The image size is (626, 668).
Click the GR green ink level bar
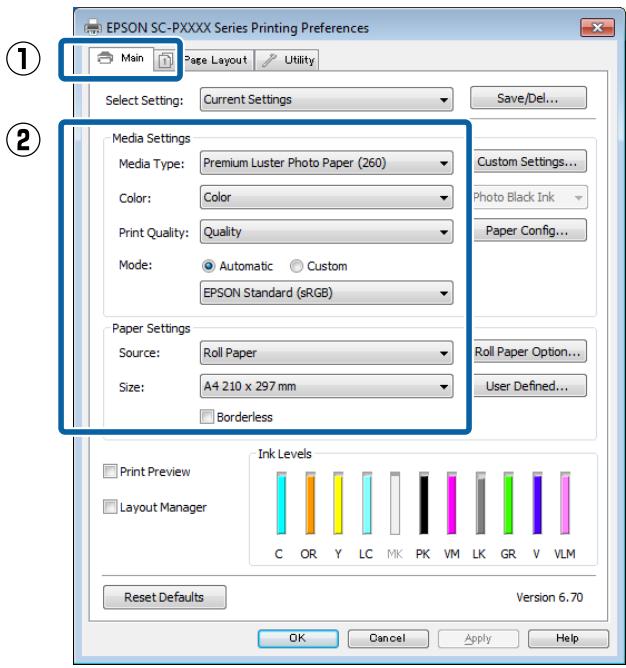pos(508,503)
